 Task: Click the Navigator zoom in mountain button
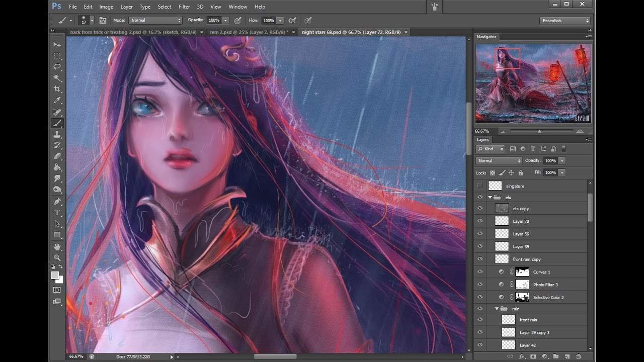click(x=581, y=131)
